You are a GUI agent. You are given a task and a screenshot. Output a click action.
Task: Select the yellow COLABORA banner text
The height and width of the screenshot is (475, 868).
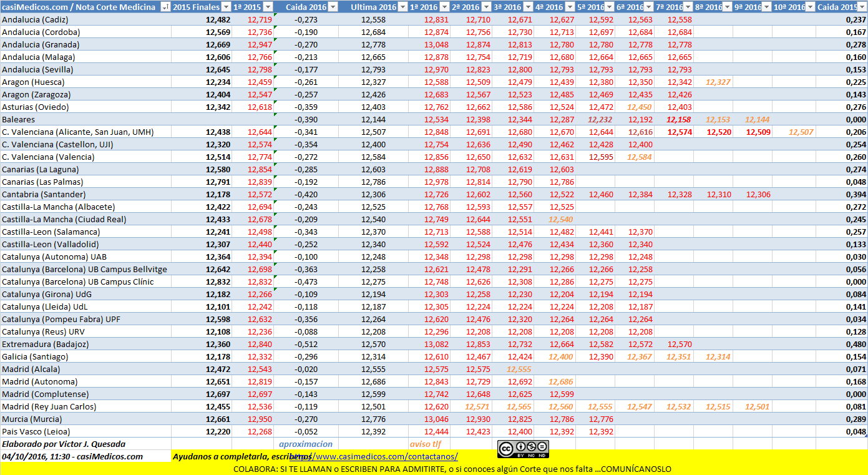click(452, 469)
